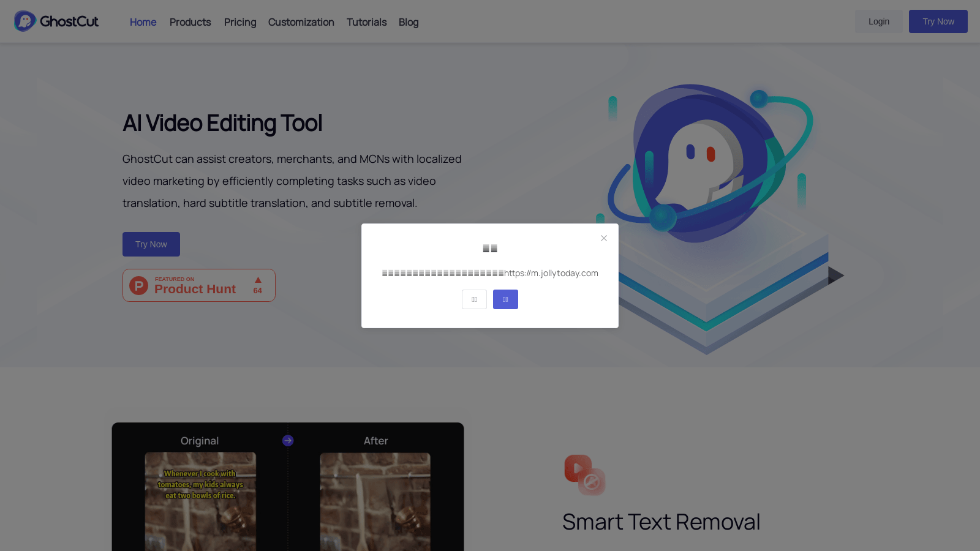Click the arrow icon between Original and After

[x=288, y=441]
